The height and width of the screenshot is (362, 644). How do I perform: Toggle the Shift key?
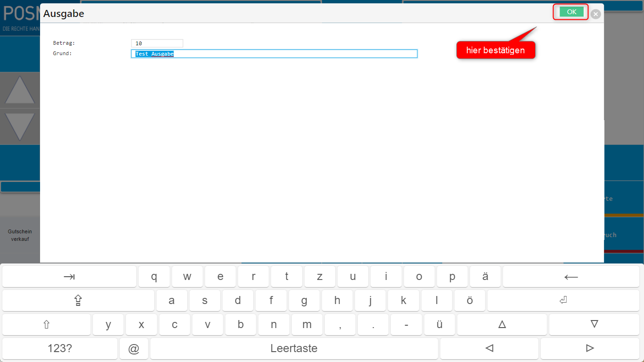click(46, 325)
